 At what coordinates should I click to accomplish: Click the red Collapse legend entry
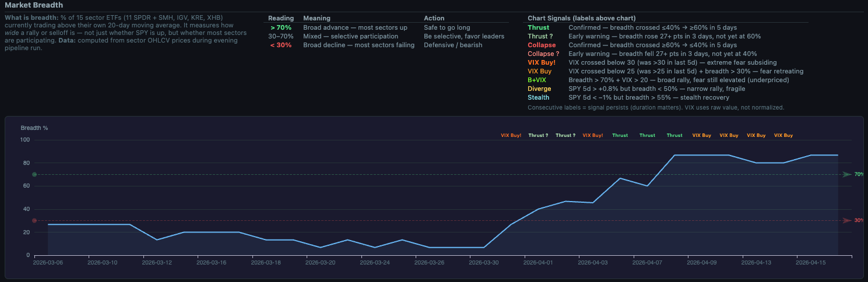(x=542, y=45)
